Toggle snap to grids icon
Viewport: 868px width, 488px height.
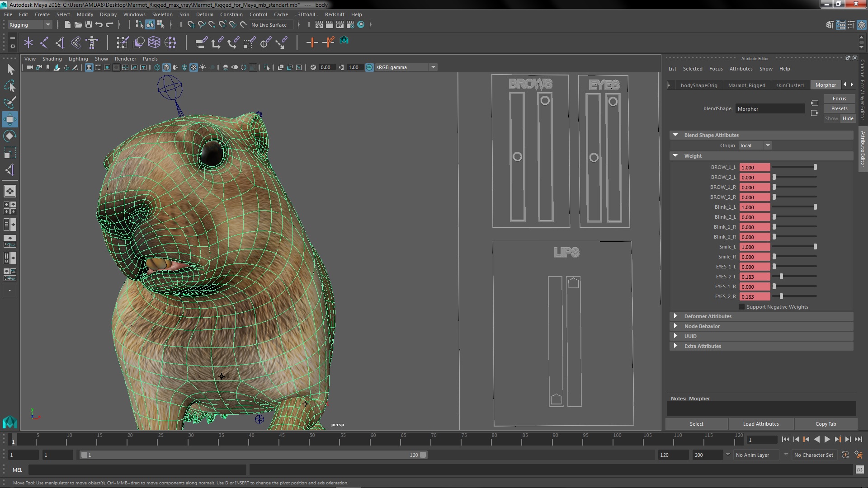coord(191,25)
